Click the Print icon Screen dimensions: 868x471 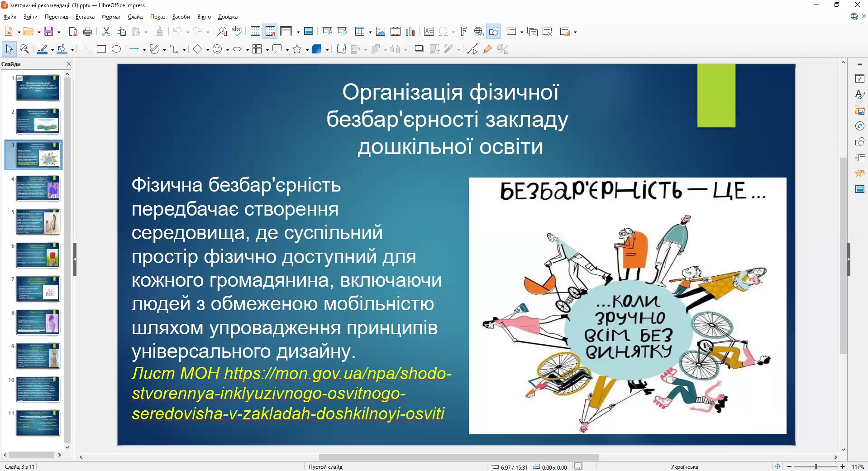click(x=88, y=31)
